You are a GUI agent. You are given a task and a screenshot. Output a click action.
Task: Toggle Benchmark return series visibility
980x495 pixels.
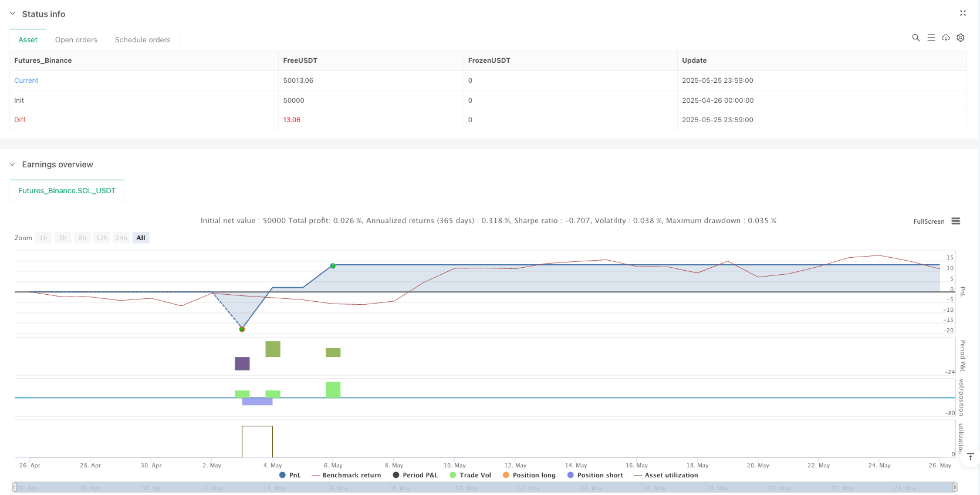pyautogui.click(x=346, y=475)
